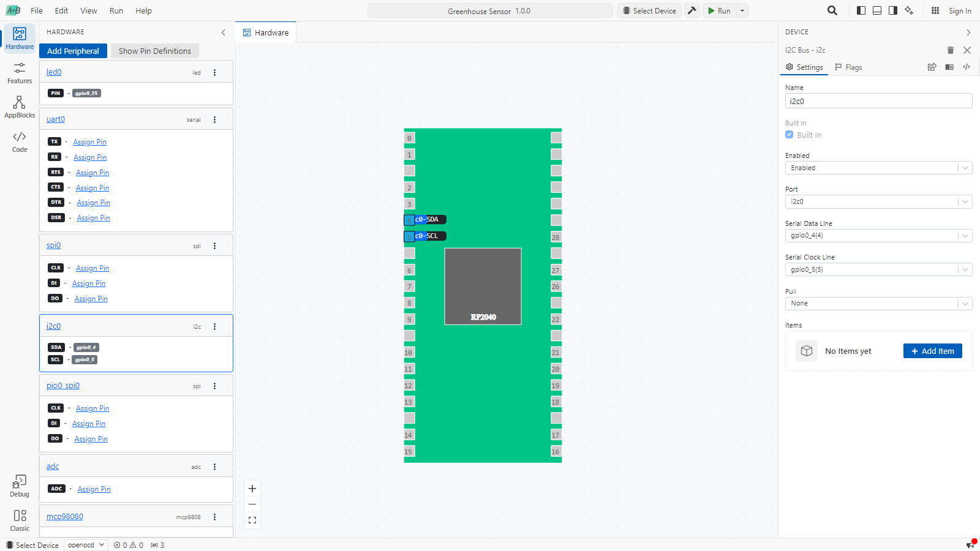Edit the Name field i2c0

pyautogui.click(x=878, y=101)
